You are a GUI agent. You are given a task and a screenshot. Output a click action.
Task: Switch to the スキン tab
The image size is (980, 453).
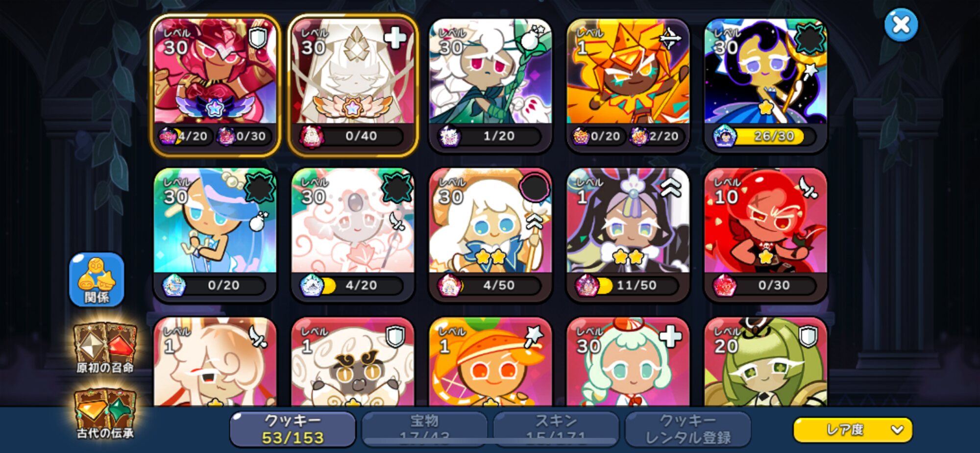tap(556, 429)
